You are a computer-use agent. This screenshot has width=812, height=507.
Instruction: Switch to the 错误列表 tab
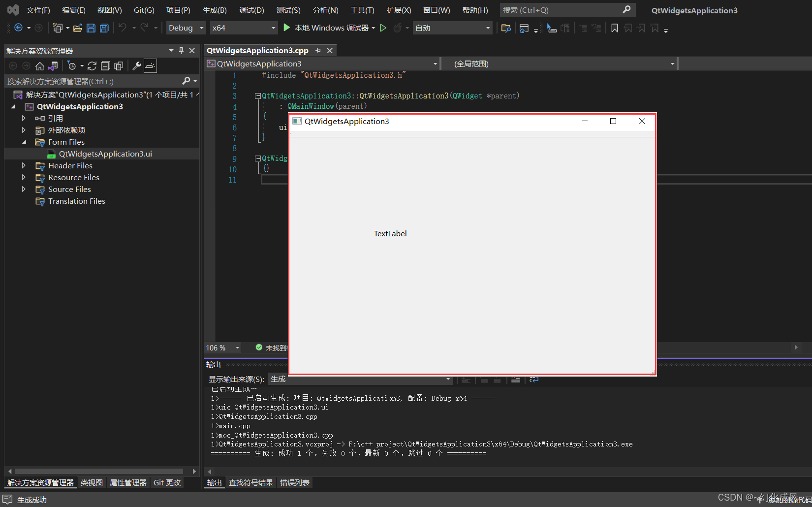pos(295,483)
